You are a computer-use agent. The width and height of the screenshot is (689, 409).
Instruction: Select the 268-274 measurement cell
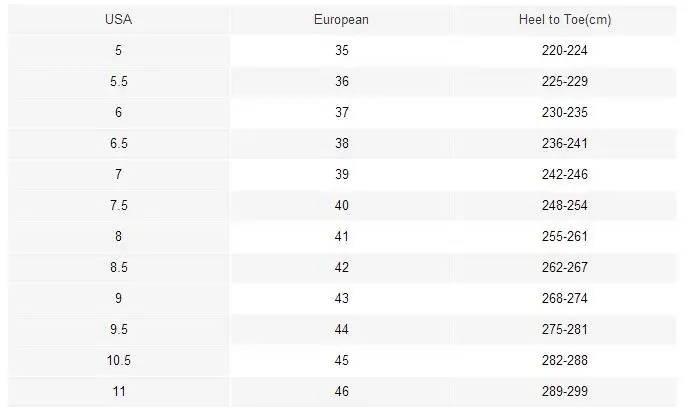coord(563,298)
